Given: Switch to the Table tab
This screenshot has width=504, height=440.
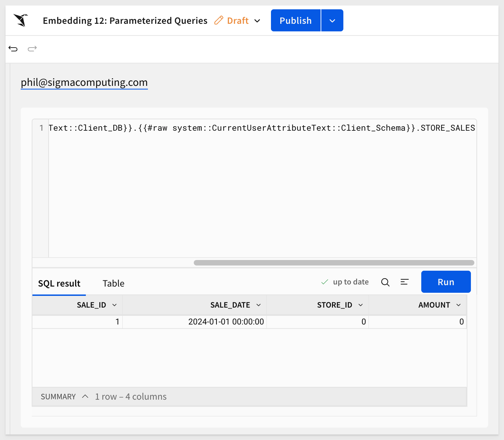Looking at the screenshot, I should pos(113,283).
